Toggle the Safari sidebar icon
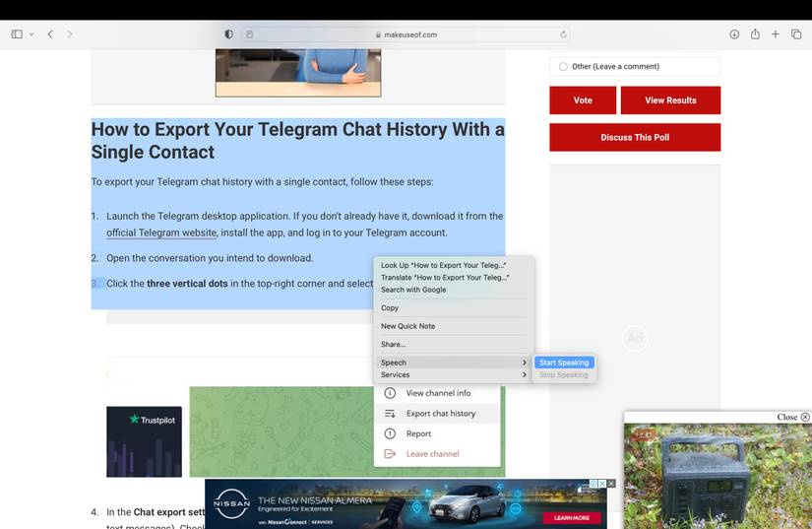812x529 pixels. pos(17,34)
